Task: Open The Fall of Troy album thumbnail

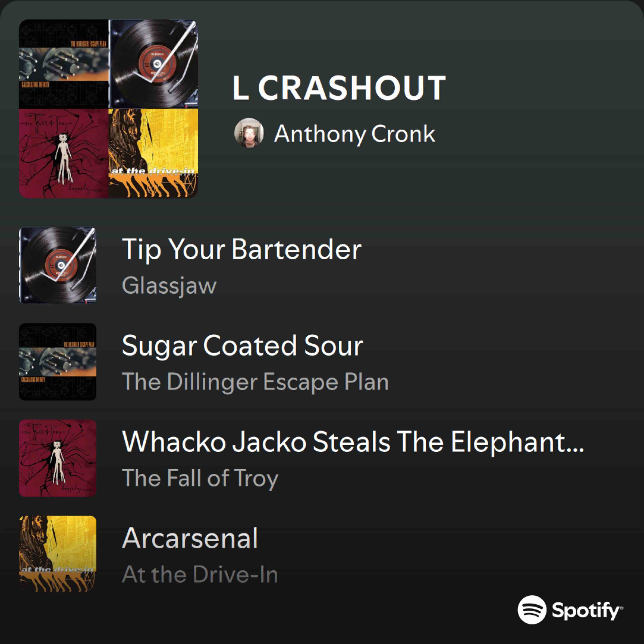Action: pos(58,458)
